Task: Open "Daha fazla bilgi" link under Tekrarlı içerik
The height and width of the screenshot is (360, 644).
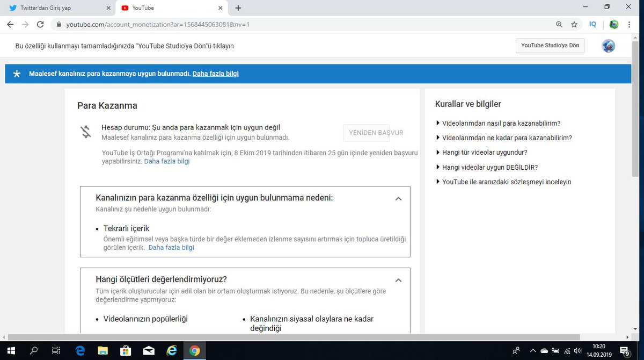Action: coord(171,248)
